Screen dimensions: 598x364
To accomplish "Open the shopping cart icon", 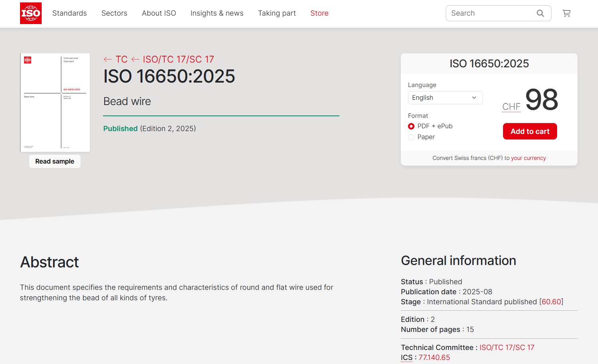I will click(566, 13).
